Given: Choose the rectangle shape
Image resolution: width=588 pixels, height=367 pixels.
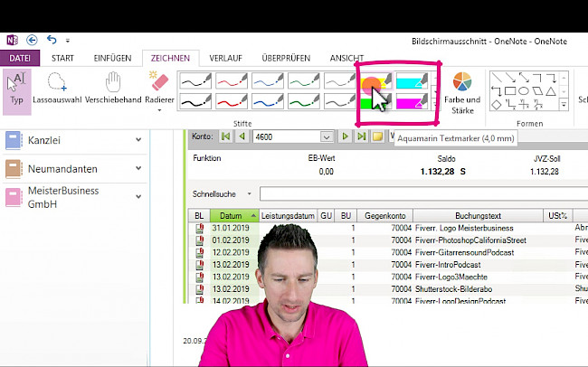Looking at the screenshot, I should click(510, 90).
